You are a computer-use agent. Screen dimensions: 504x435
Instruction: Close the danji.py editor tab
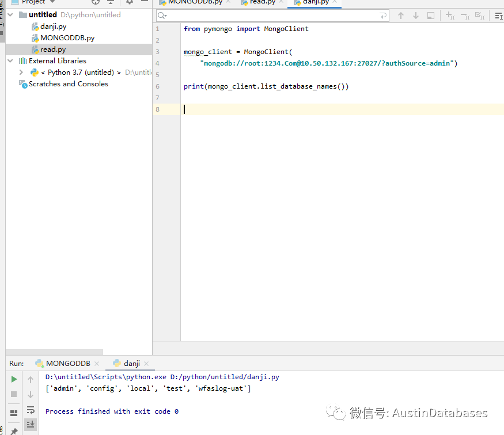[x=335, y=2]
